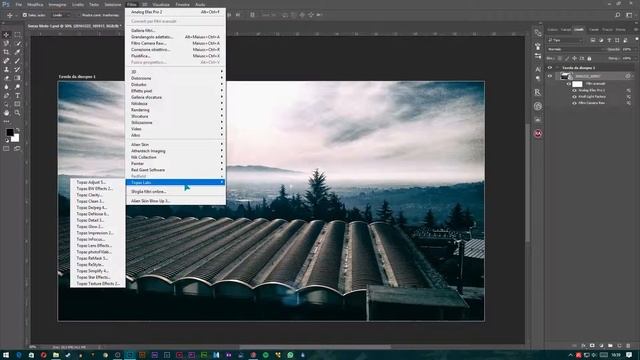The height and width of the screenshot is (360, 640).
Task: Select the Brush tool
Action: pos(17,61)
